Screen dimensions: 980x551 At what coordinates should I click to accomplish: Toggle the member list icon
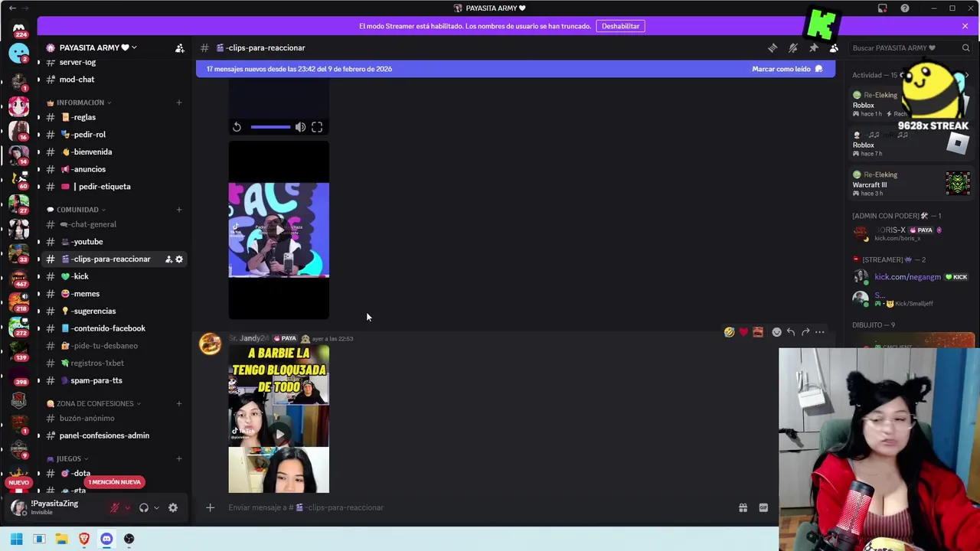pos(834,47)
